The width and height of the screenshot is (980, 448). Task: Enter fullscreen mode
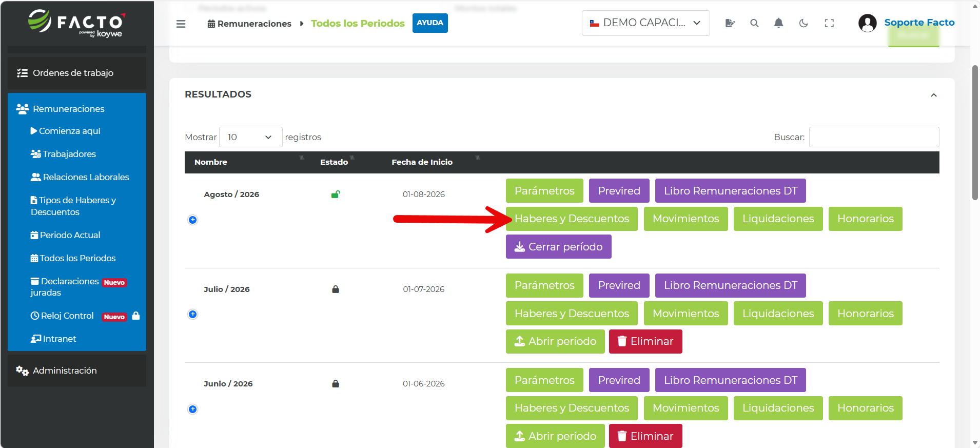pyautogui.click(x=829, y=23)
